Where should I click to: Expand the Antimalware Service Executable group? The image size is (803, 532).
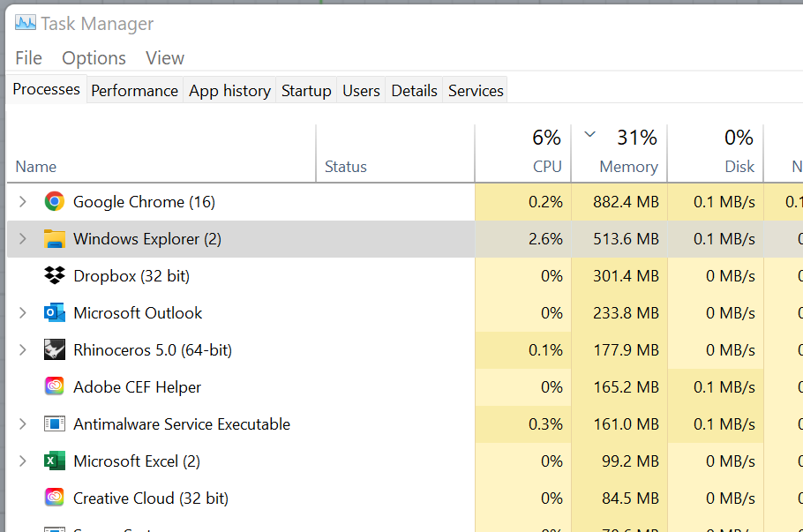[x=23, y=424]
